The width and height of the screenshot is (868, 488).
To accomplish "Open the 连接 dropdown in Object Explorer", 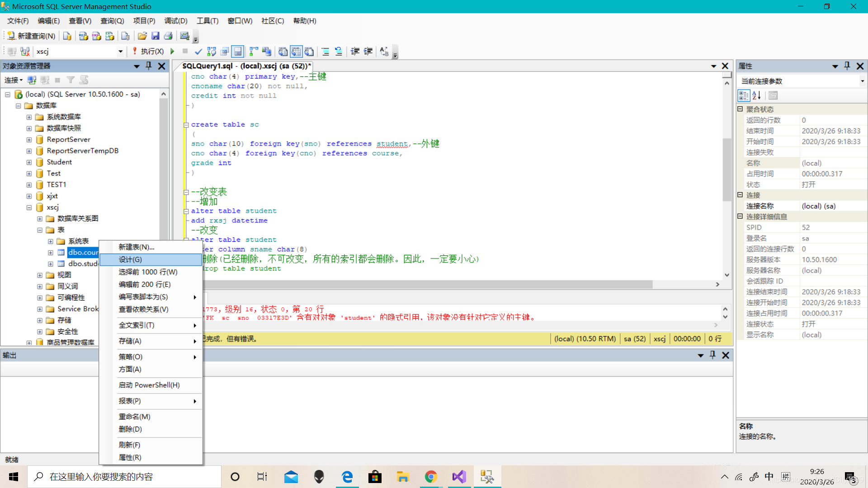I will coord(14,80).
